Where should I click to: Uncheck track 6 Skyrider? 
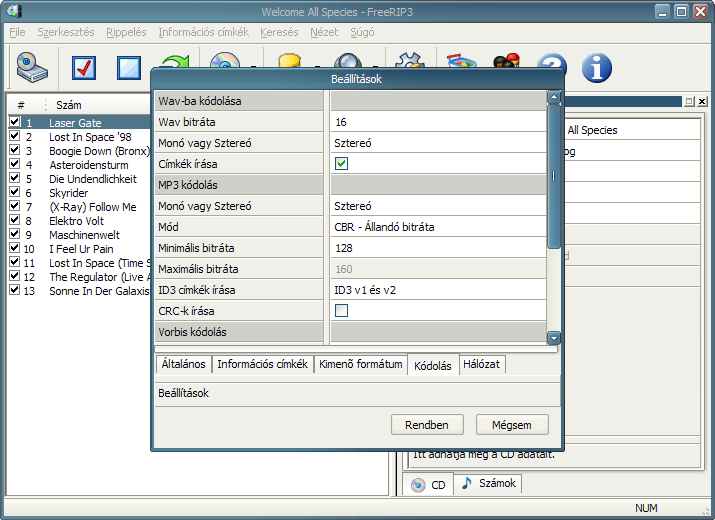tap(15, 192)
